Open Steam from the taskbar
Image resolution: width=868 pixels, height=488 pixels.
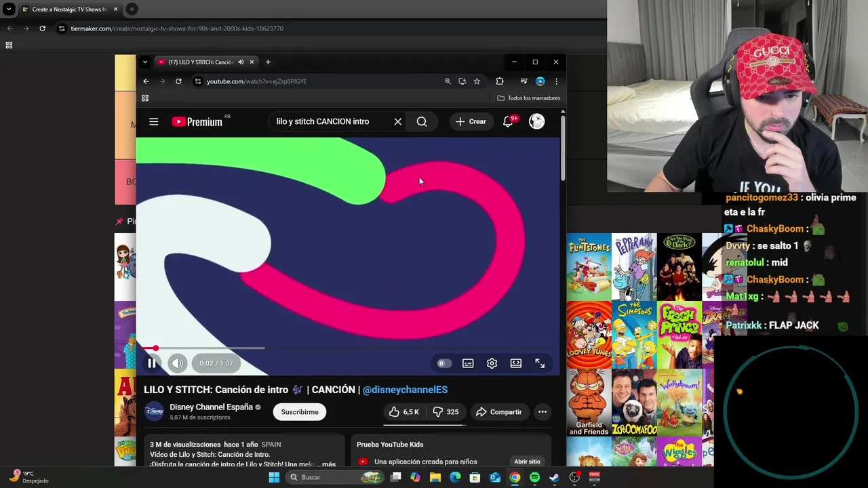coord(554,477)
